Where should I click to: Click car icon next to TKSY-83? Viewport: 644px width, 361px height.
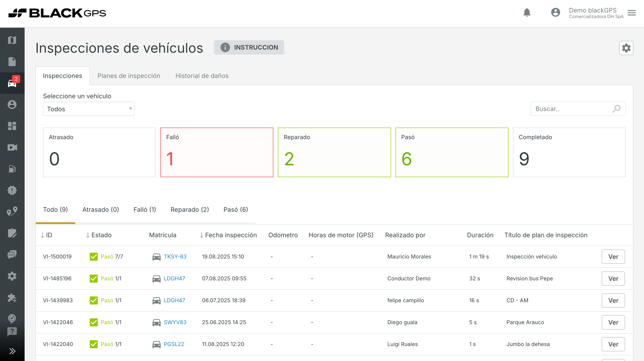click(157, 257)
